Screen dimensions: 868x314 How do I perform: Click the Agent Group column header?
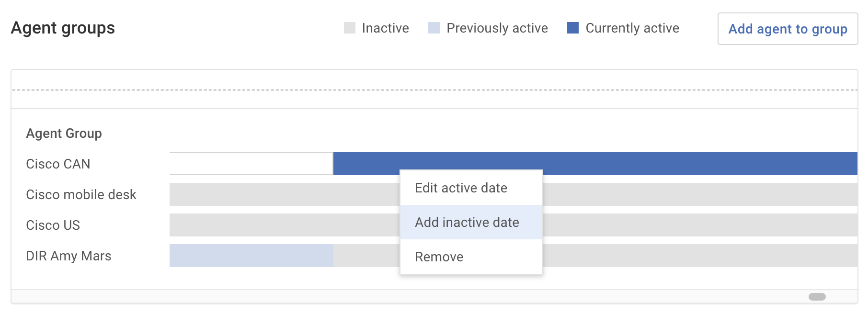[64, 133]
